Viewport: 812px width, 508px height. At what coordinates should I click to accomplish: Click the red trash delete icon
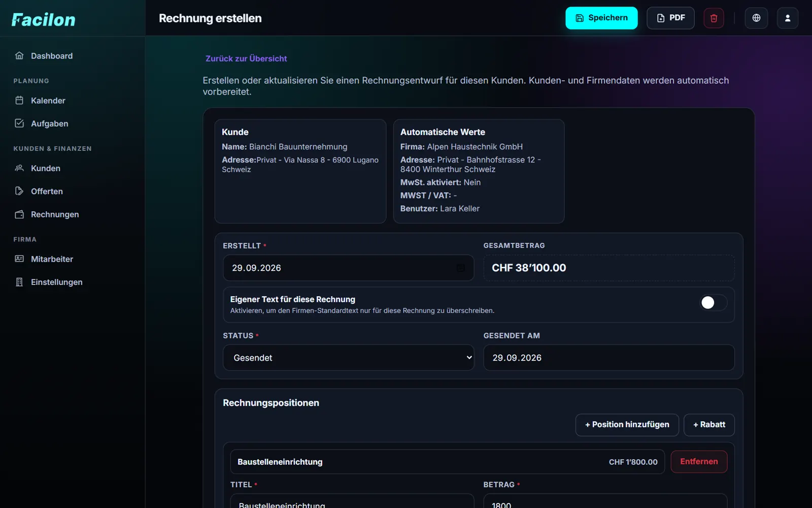(x=714, y=18)
